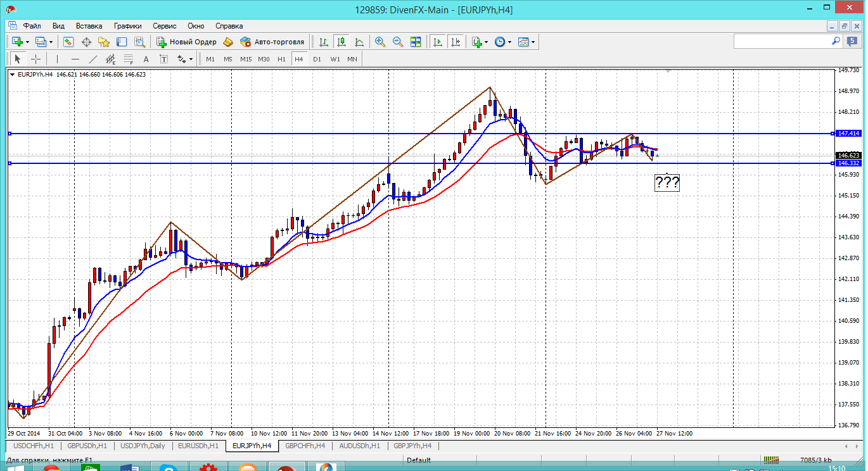Zoom in on the chart
868x471 pixels.
[380, 42]
